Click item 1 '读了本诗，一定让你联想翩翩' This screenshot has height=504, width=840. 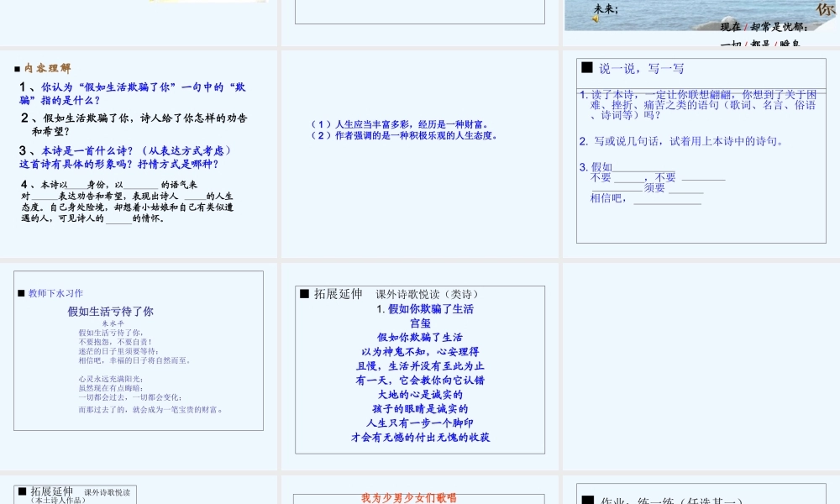pos(697,105)
